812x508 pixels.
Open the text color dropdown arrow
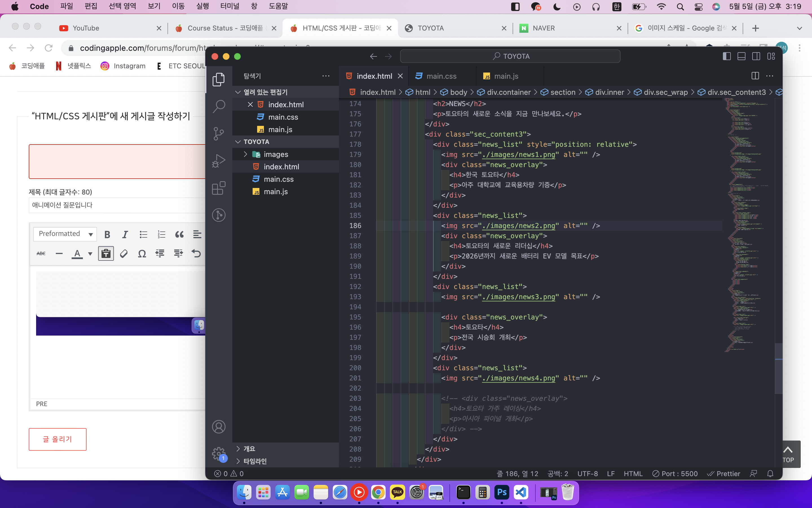(90, 254)
